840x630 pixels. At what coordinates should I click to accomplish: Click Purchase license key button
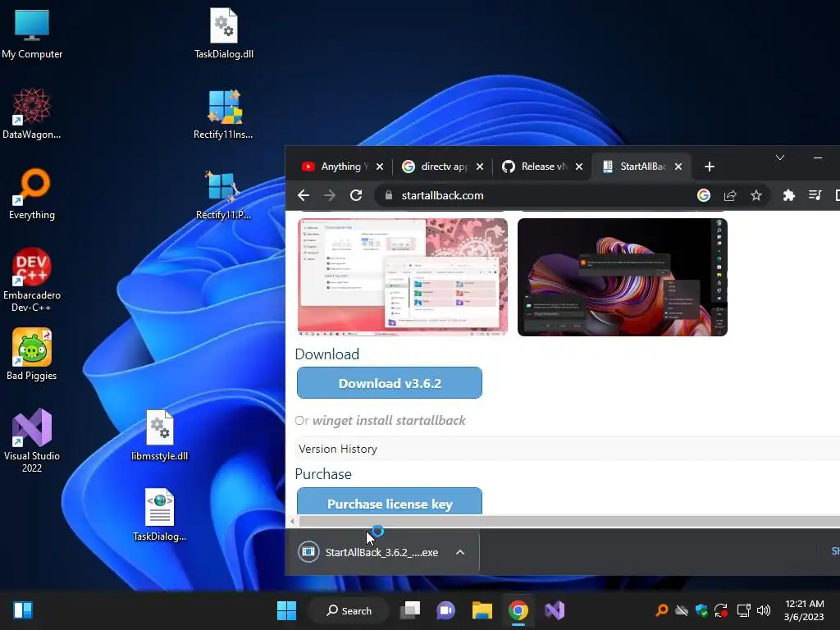point(390,502)
